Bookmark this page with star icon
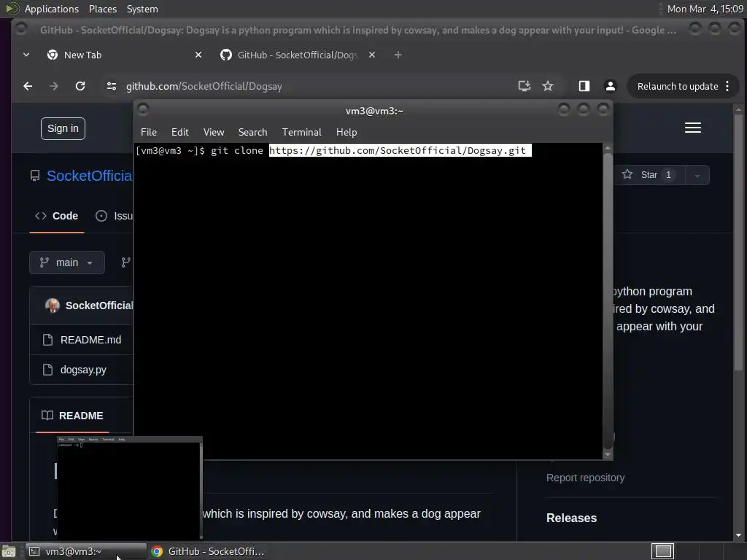747x560 pixels. (548, 86)
